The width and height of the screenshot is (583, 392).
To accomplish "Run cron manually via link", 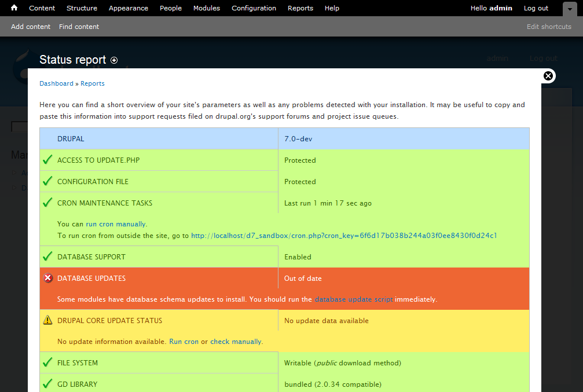I will (x=116, y=224).
